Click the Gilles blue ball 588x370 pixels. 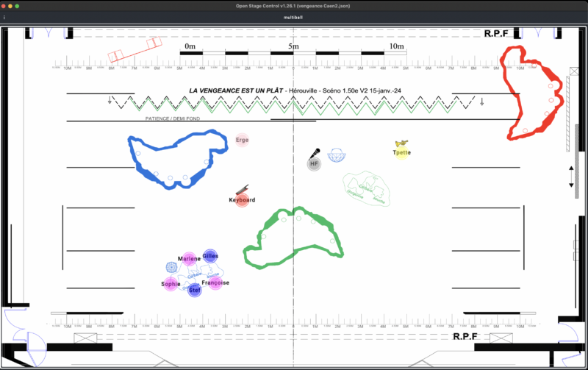[210, 255]
